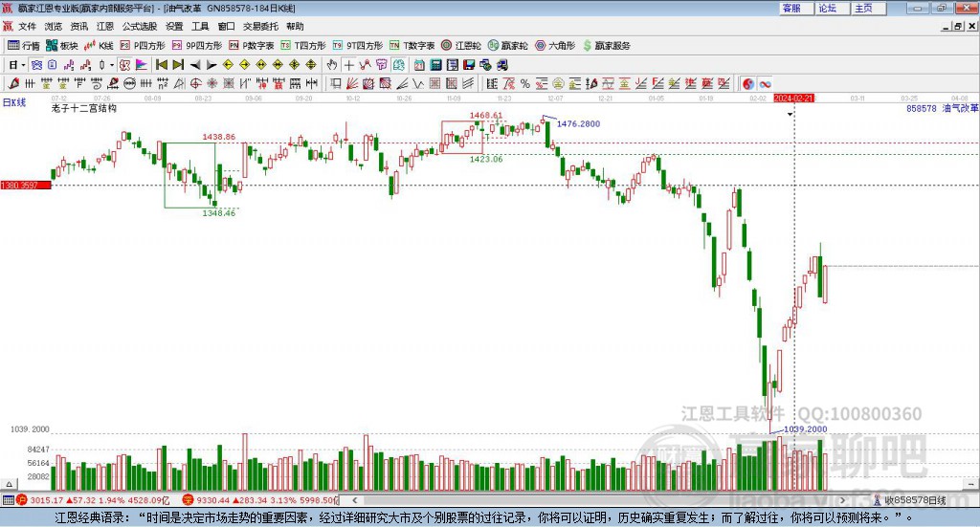Open 赢家服务 dollar-sign service button
980x527 pixels.
606,46
